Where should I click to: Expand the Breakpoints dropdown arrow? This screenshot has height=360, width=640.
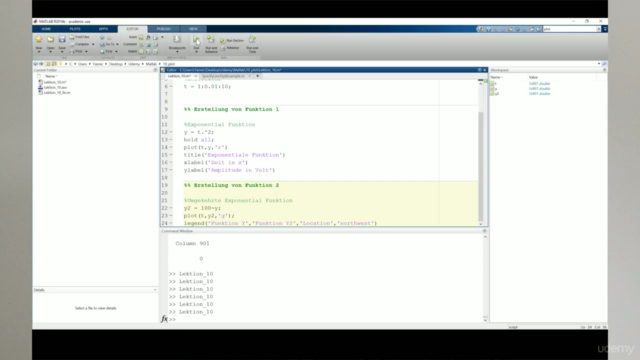coord(177,52)
